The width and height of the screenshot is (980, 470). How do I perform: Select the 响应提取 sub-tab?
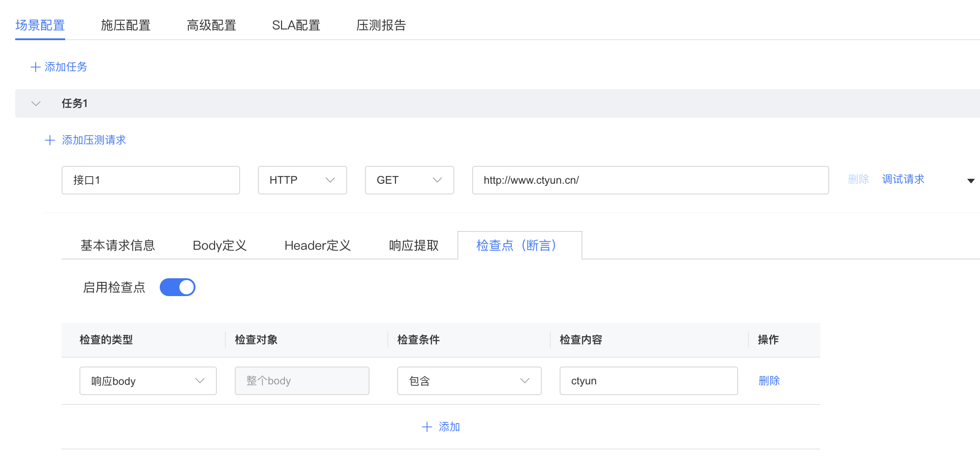coord(414,245)
